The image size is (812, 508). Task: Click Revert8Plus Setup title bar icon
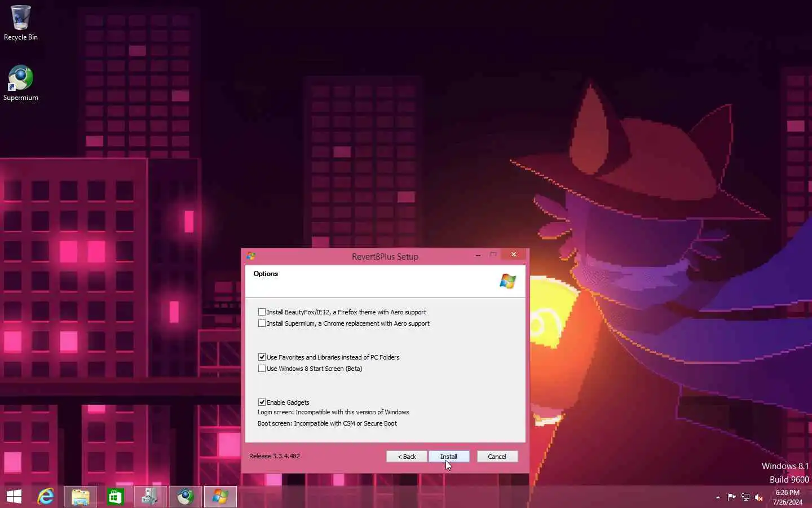click(x=251, y=256)
